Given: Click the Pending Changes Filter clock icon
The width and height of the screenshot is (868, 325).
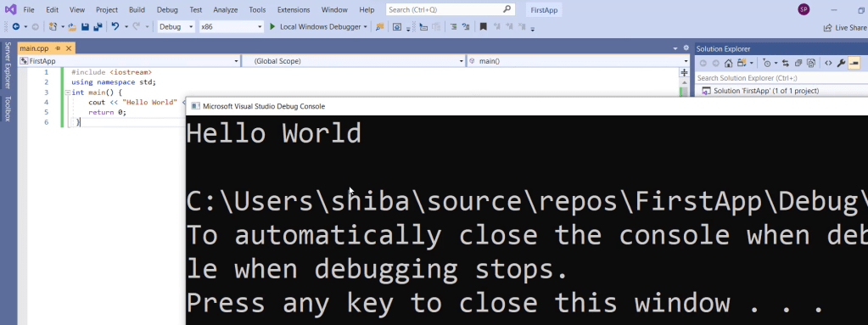Looking at the screenshot, I should 767,63.
